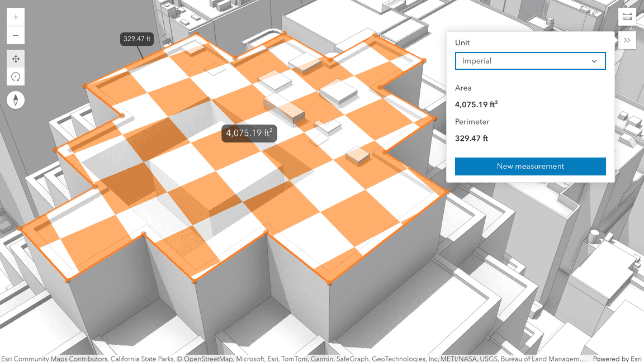Click the 329.47 ft perimeter label on map
This screenshot has height=362, width=644.
(x=136, y=39)
